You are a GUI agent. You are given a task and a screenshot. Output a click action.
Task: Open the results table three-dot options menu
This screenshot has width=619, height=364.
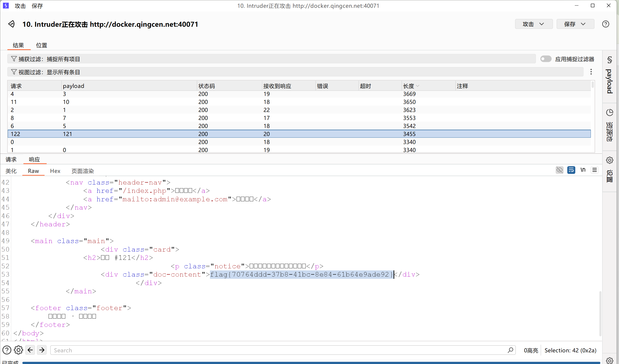pos(591,72)
